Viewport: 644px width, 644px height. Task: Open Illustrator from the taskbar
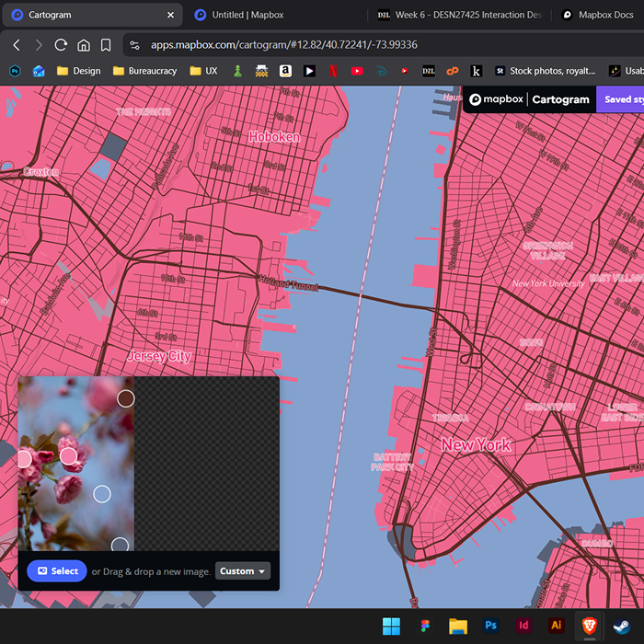(555, 626)
